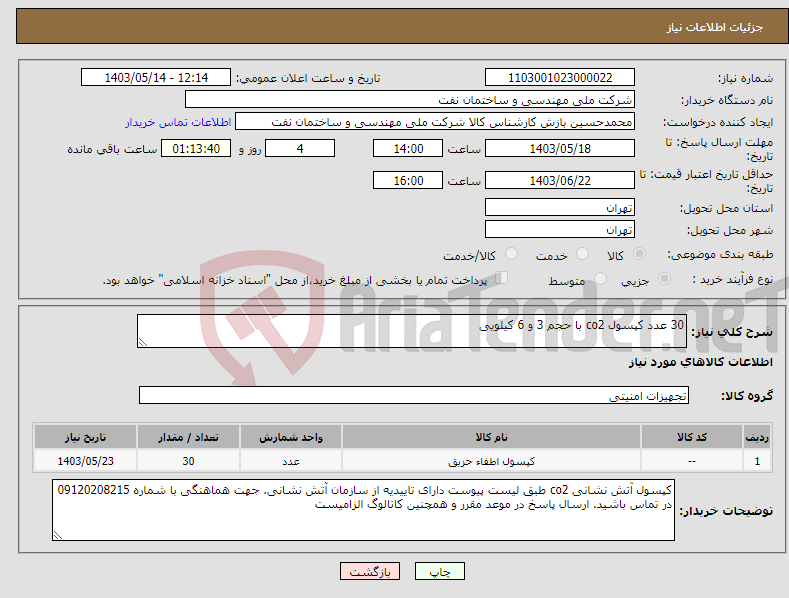Click the چاپ (print) button
This screenshot has height=598, width=789.
tap(439, 571)
